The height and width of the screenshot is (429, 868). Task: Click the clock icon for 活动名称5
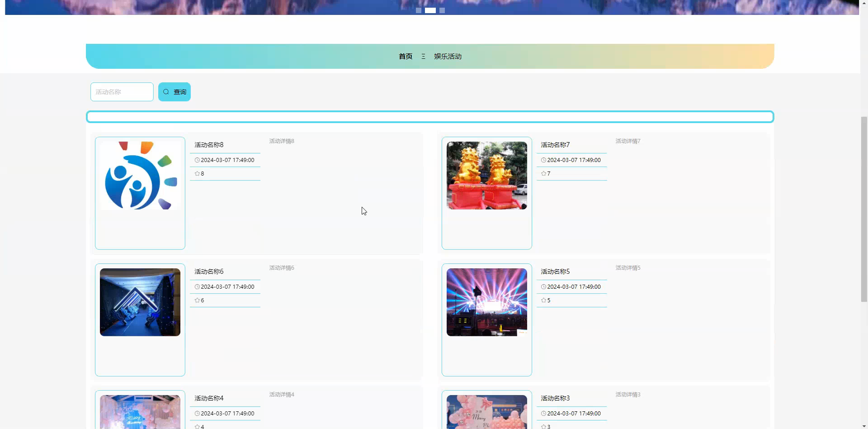543,287
